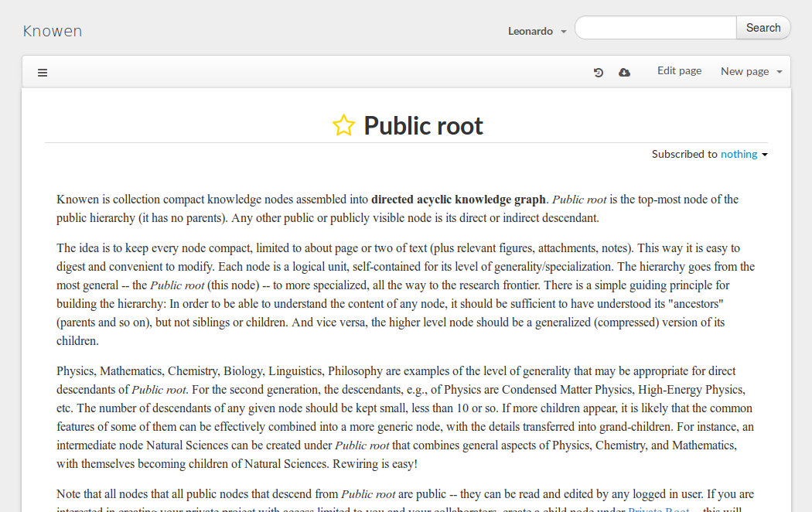
Task: Click the cloud download icon
Action: click(x=624, y=73)
